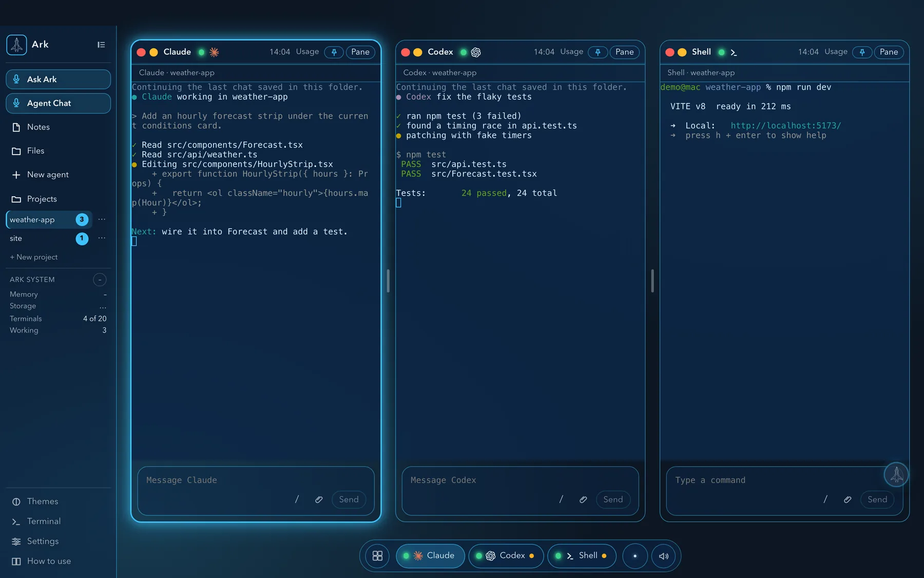Click the Shell prompt icon in pane header
The image size is (924, 578).
[734, 52]
